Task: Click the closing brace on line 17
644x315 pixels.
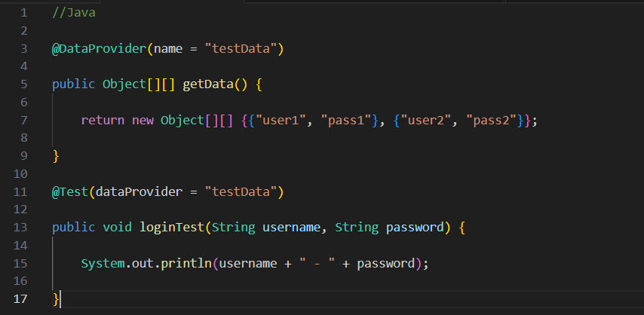Action: click(55, 299)
